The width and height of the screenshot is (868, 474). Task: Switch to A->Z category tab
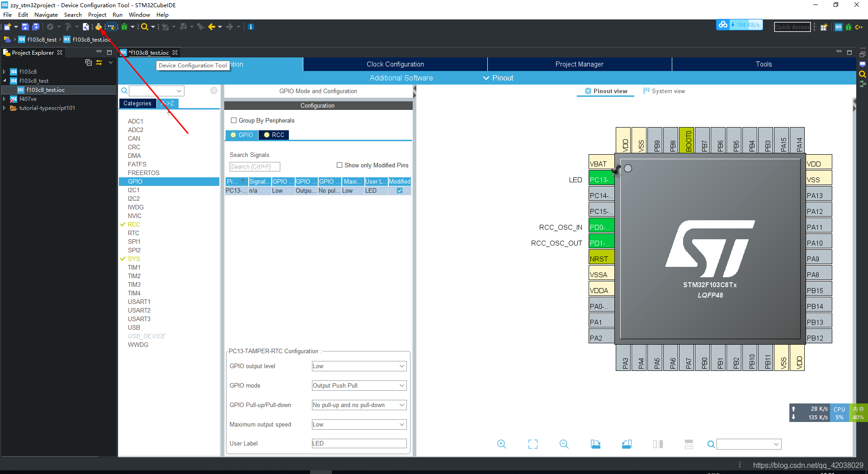point(168,103)
